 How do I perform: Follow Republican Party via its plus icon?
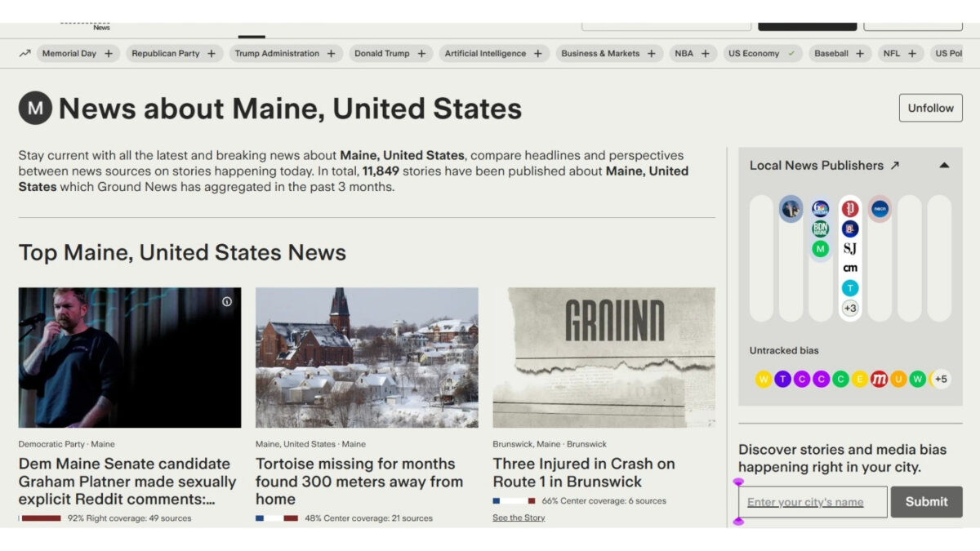coord(212,54)
